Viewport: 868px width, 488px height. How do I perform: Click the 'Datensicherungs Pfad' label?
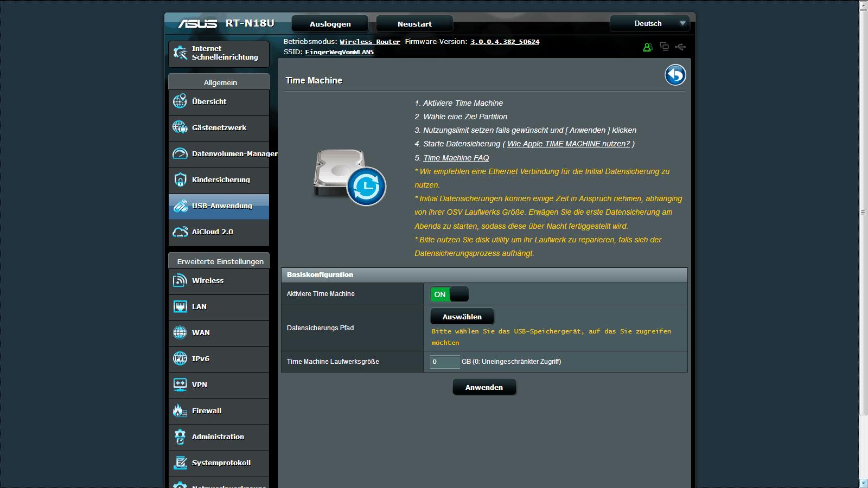[320, 328]
